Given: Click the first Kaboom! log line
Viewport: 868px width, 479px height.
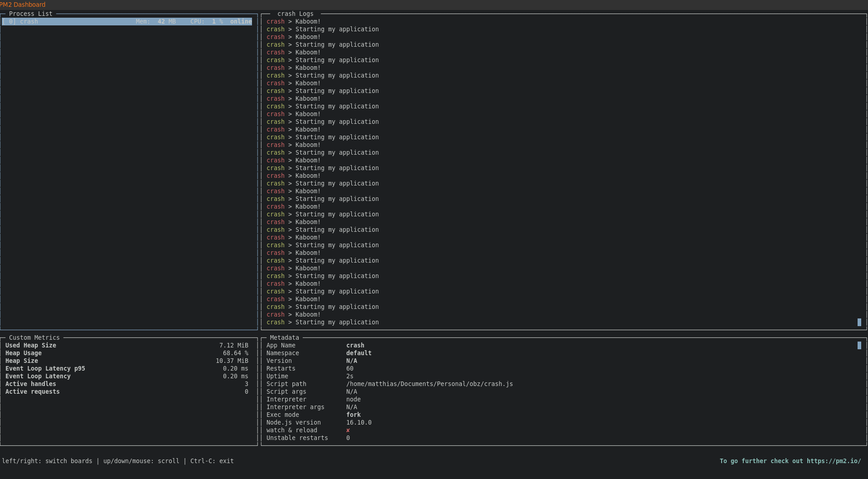Looking at the screenshot, I should pos(293,21).
